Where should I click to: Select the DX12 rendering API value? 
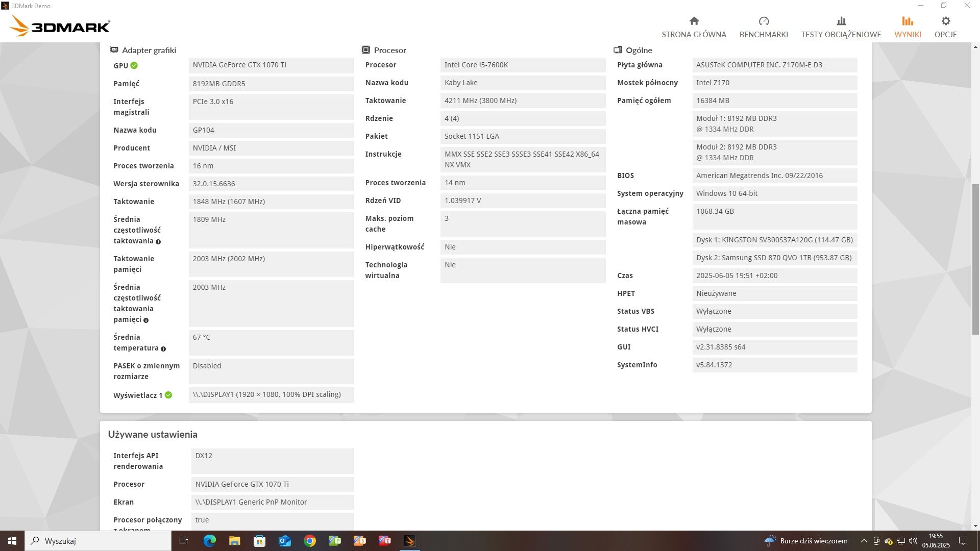coord(273,461)
